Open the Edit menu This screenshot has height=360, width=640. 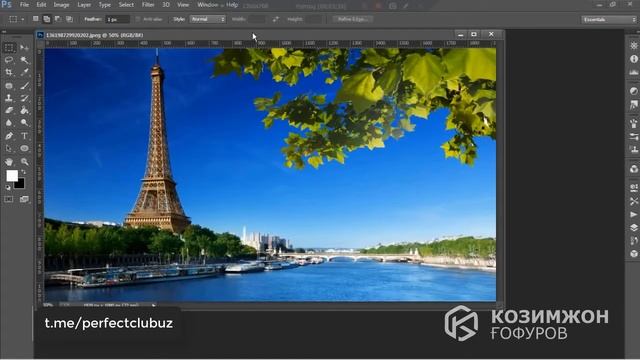pos(41,5)
